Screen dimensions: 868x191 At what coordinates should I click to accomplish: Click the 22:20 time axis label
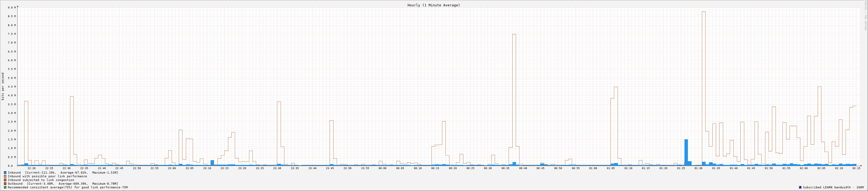pyautogui.click(x=31, y=168)
